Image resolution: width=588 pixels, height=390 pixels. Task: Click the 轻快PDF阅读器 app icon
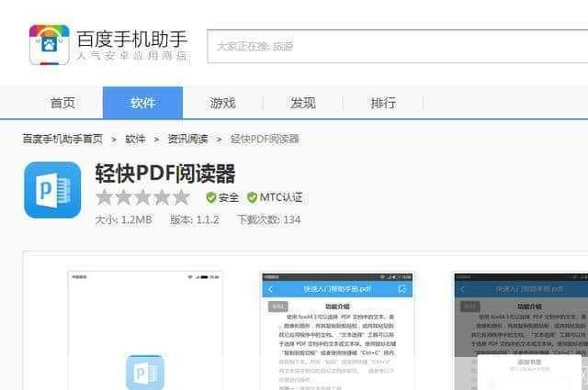point(52,190)
